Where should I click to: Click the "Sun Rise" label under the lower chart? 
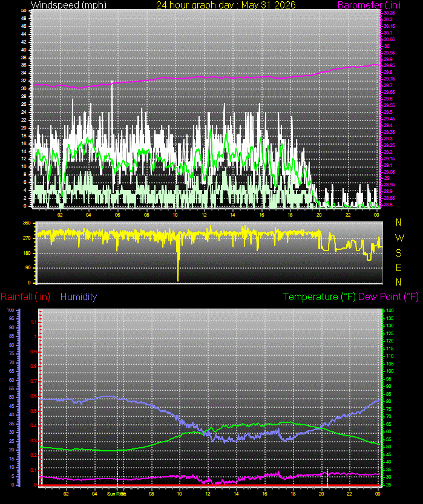pos(116,494)
